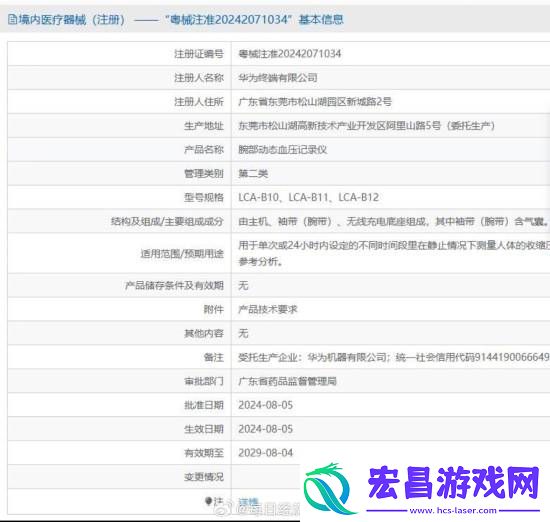Click the 生效日期 label

click(x=204, y=429)
